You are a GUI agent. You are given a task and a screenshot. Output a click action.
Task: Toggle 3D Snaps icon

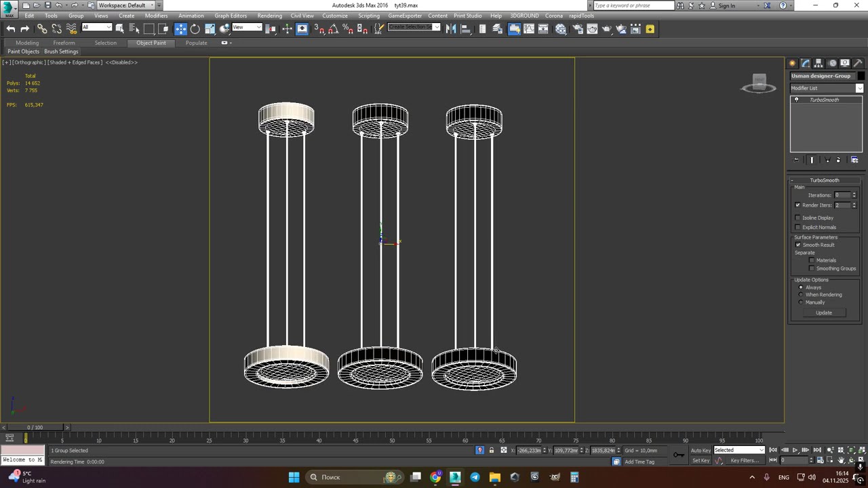[x=319, y=28]
